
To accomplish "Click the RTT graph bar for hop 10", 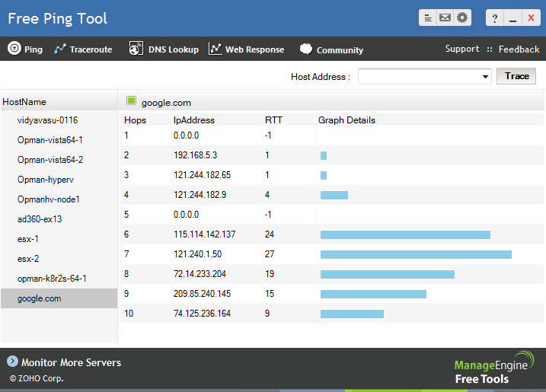I will pyautogui.click(x=352, y=314).
